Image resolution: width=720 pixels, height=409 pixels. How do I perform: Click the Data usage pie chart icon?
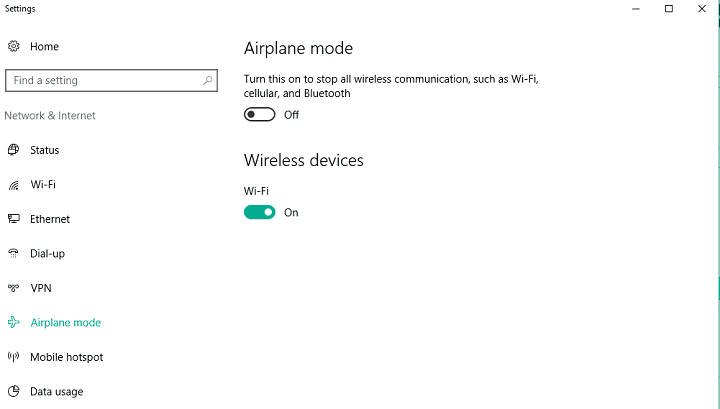(14, 391)
